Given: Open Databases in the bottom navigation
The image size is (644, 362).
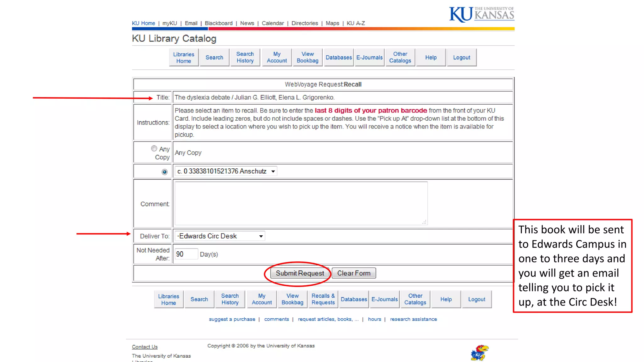Looking at the screenshot, I should pyautogui.click(x=354, y=299).
